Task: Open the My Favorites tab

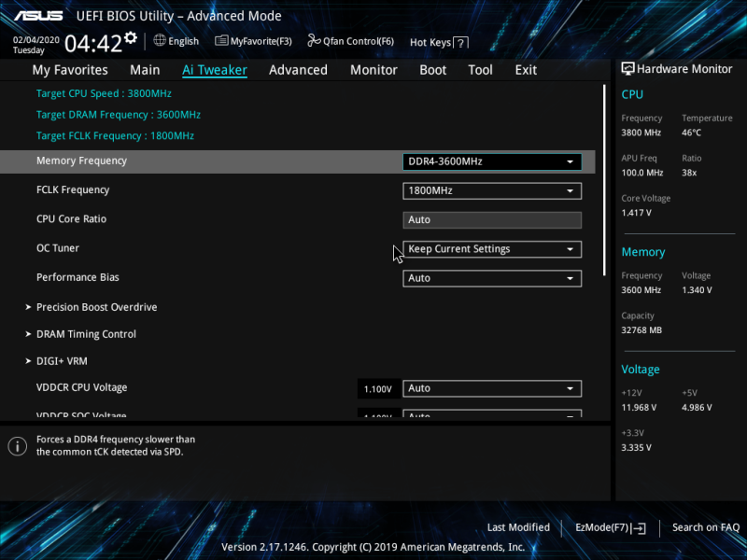Action: (70, 70)
